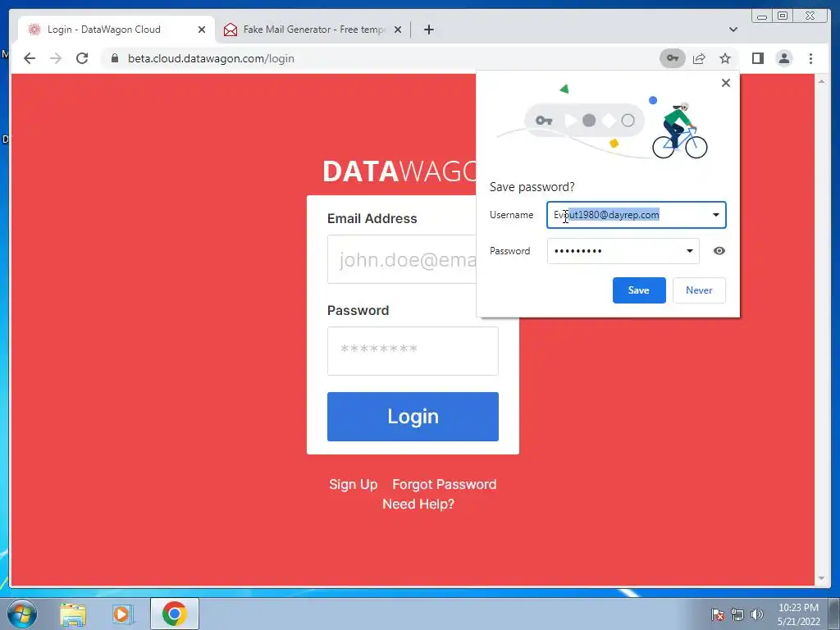The width and height of the screenshot is (840, 630).
Task: Minimize the Chrome window
Action: [762, 16]
